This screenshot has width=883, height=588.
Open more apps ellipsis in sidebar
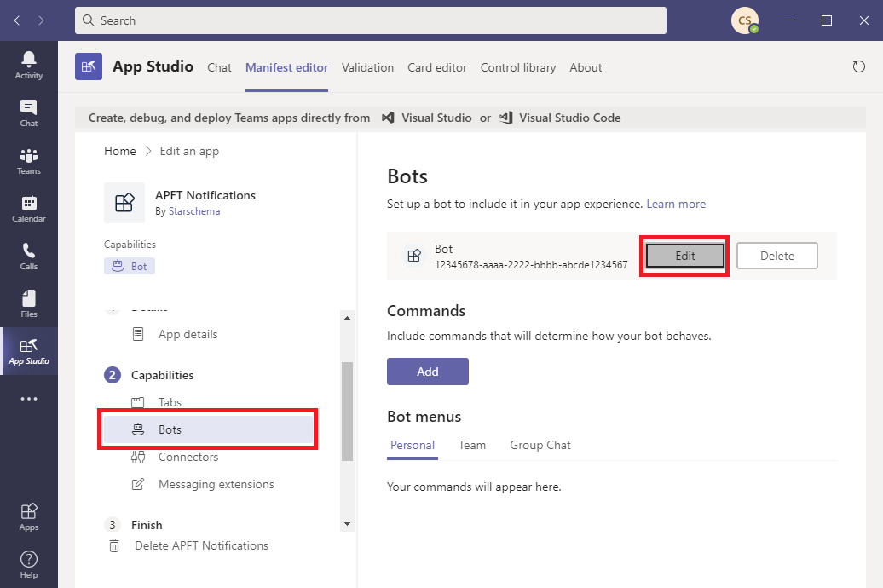click(x=29, y=399)
